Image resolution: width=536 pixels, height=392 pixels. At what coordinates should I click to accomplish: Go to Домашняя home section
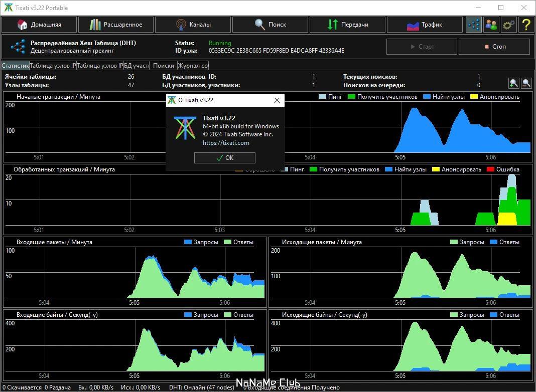39,25
